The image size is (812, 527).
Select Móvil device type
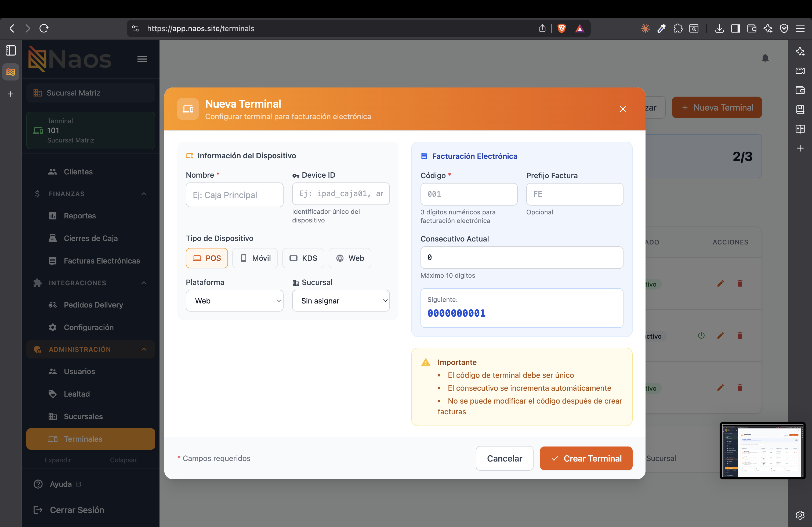(x=255, y=258)
